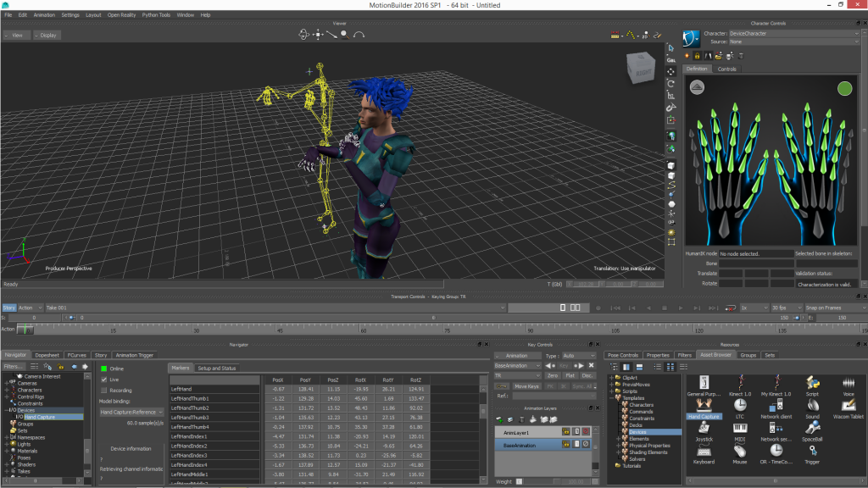Screen dimensions: 868x488
Task: Select the Joystick device icon
Action: [704, 428]
